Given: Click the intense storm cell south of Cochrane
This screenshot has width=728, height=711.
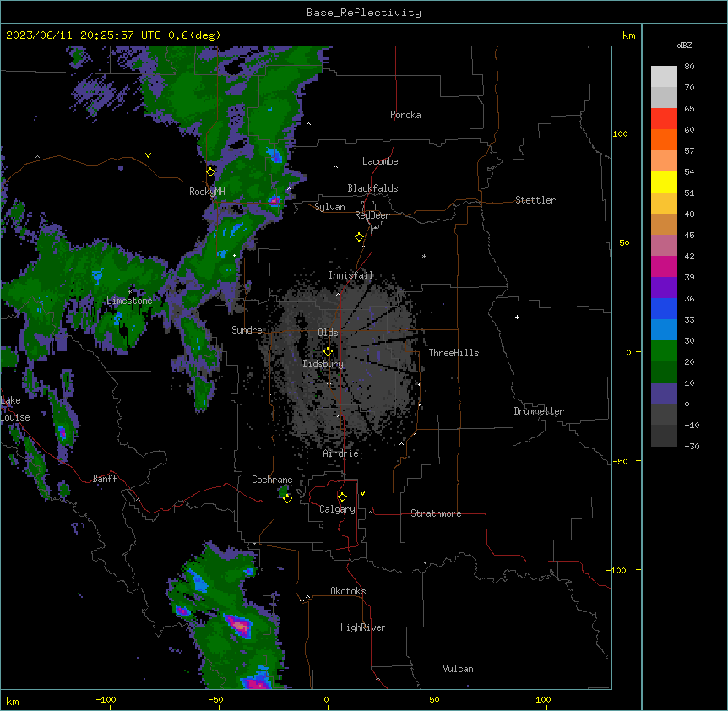Looking at the screenshot, I should 238,626.
